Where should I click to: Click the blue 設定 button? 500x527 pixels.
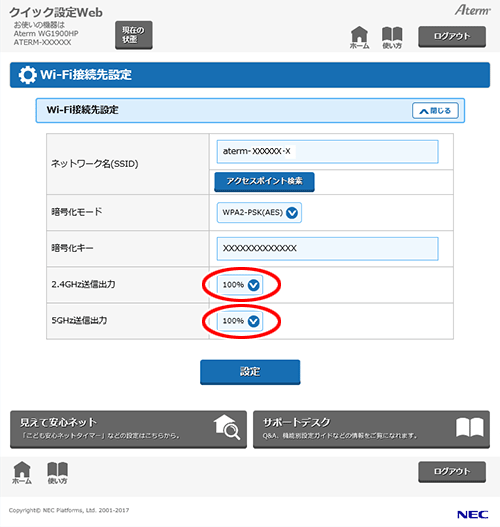tap(250, 372)
